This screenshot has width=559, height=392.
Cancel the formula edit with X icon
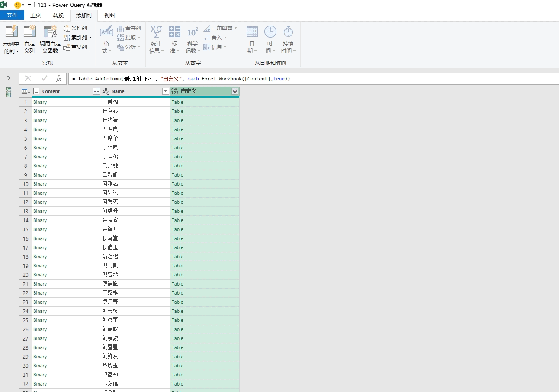pyautogui.click(x=28, y=78)
